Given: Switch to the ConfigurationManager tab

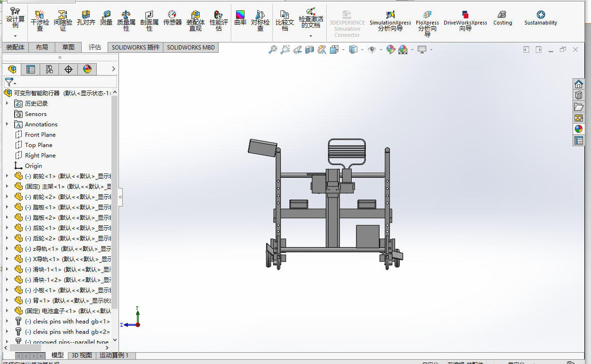Looking at the screenshot, I should point(50,69).
